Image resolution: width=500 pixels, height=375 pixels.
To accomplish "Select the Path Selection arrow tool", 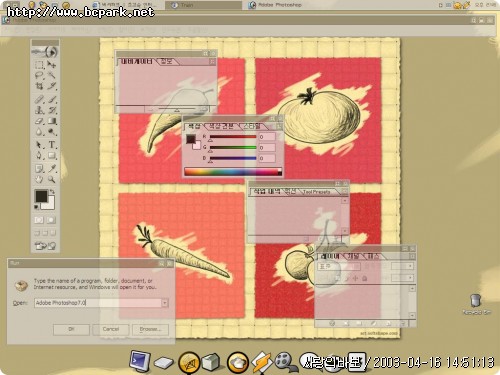I will (x=39, y=145).
